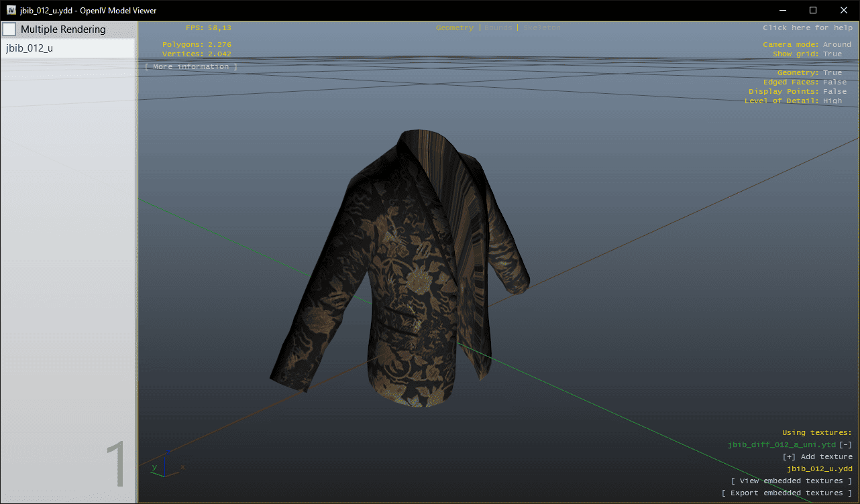The image size is (860, 504).
Task: Click Export embedded textures
Action: (x=786, y=493)
